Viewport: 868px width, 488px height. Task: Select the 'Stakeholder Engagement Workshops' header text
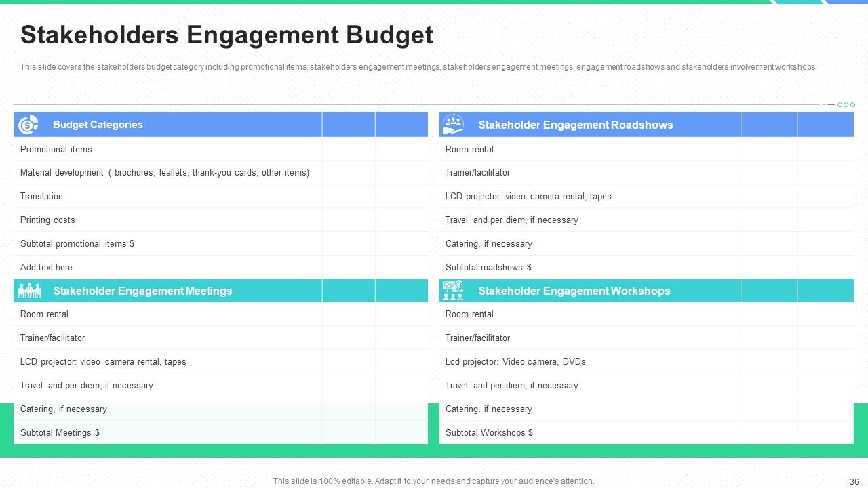574,291
